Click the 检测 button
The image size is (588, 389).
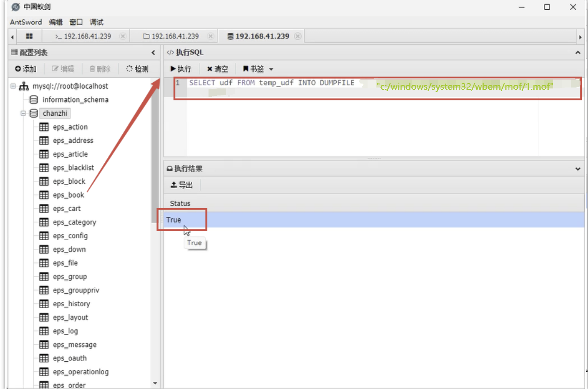pyautogui.click(x=137, y=69)
